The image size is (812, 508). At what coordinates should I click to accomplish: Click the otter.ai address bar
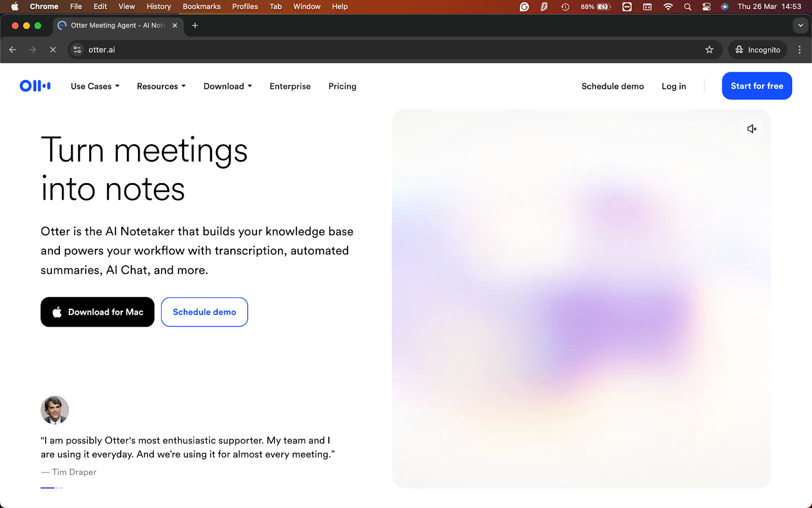point(395,50)
